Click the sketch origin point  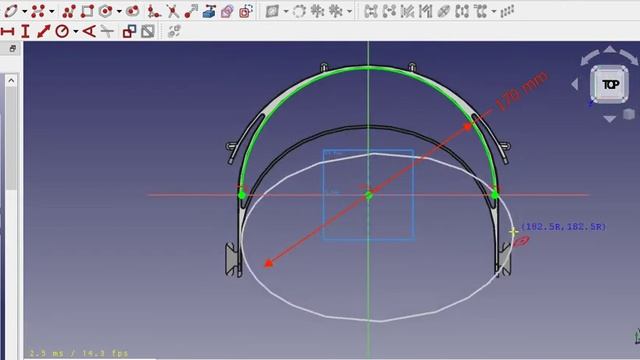coord(369,196)
